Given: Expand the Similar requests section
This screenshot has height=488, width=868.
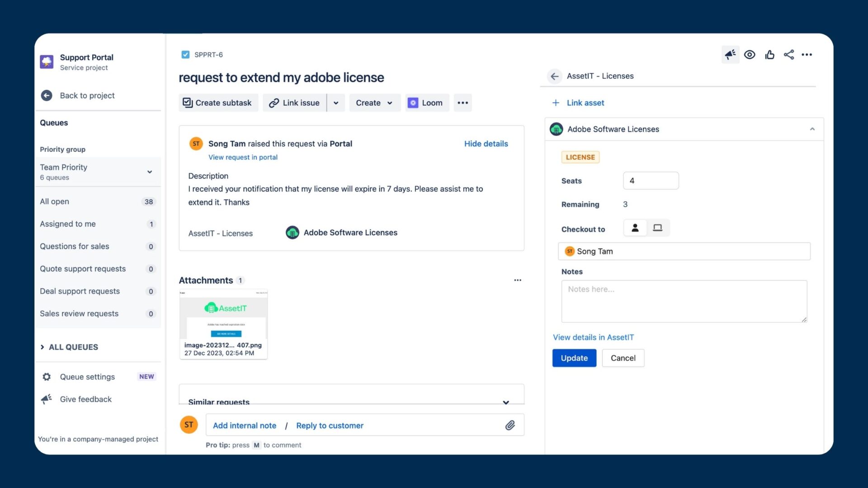Looking at the screenshot, I should 505,402.
